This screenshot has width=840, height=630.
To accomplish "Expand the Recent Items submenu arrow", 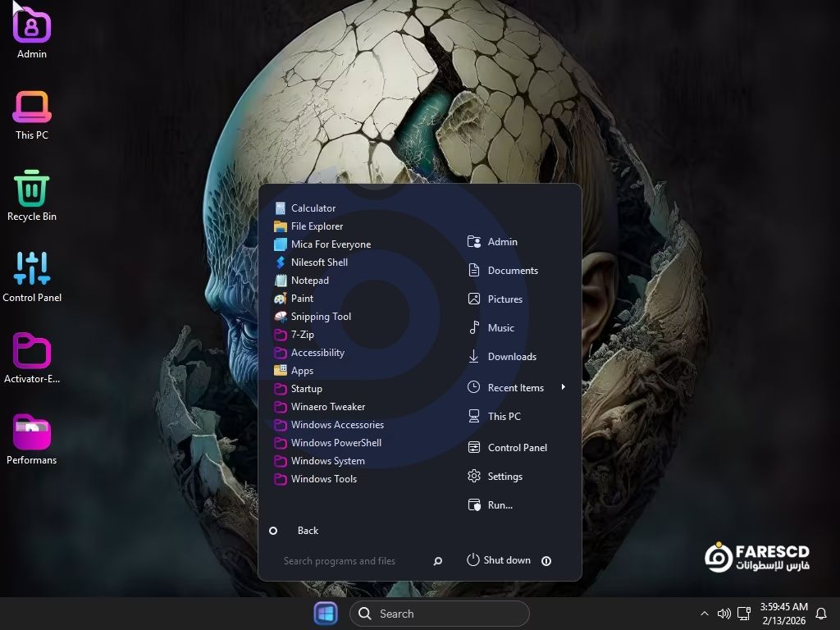I will pos(563,387).
